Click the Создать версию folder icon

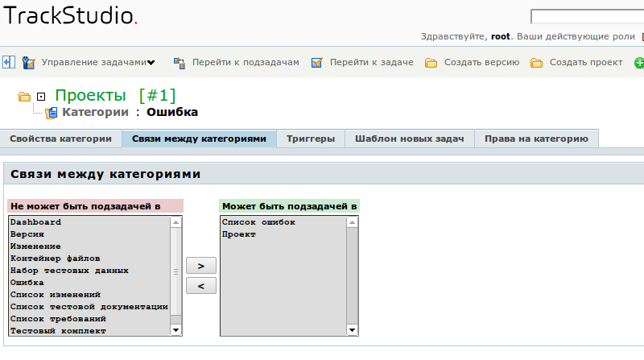(x=431, y=62)
